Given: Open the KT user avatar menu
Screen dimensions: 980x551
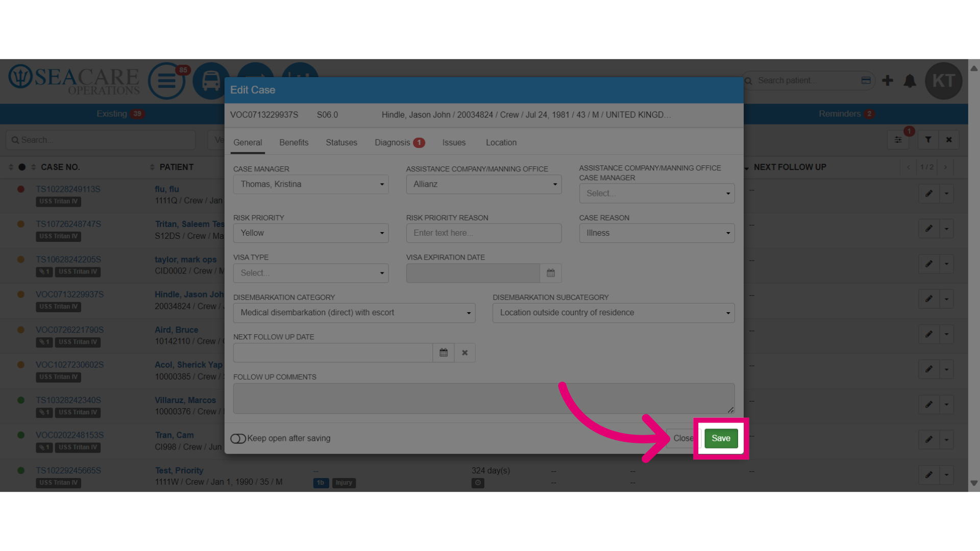Looking at the screenshot, I should tap(943, 81).
